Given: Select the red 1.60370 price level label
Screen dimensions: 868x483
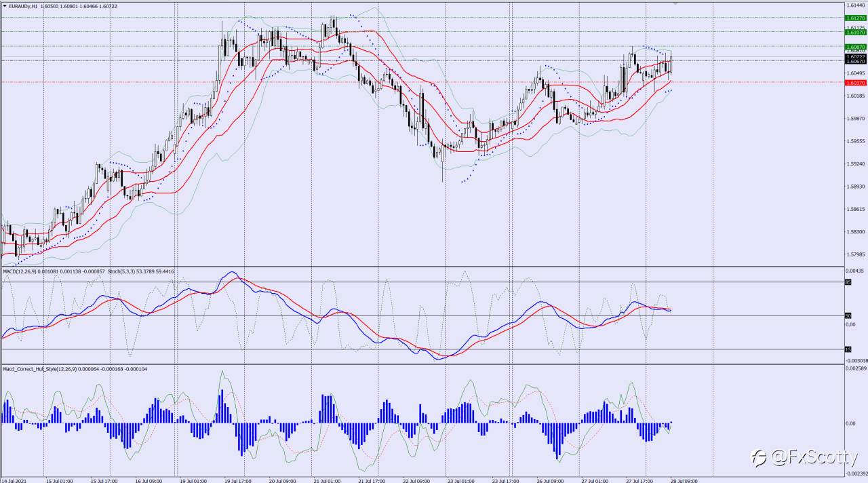Looking at the screenshot, I should (x=855, y=83).
